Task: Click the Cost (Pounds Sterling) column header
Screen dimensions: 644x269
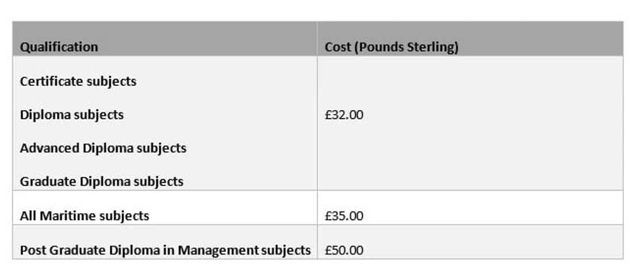Action: tap(392, 47)
